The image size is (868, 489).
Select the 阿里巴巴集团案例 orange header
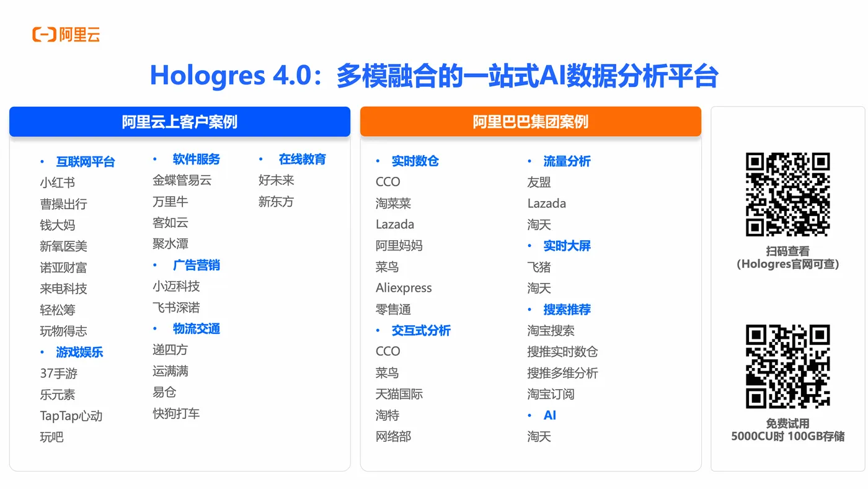(531, 122)
